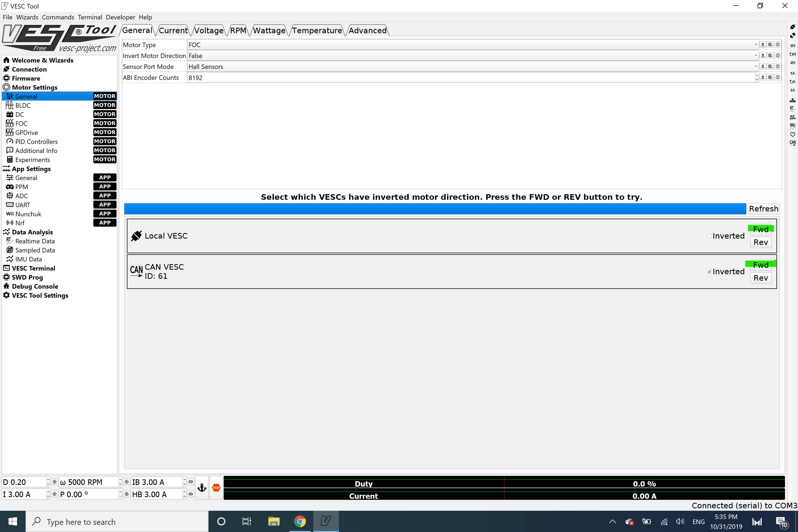Image resolution: width=798 pixels, height=532 pixels.
Task: Run current play button next to I 3.00 A
Action: [x=54, y=494]
